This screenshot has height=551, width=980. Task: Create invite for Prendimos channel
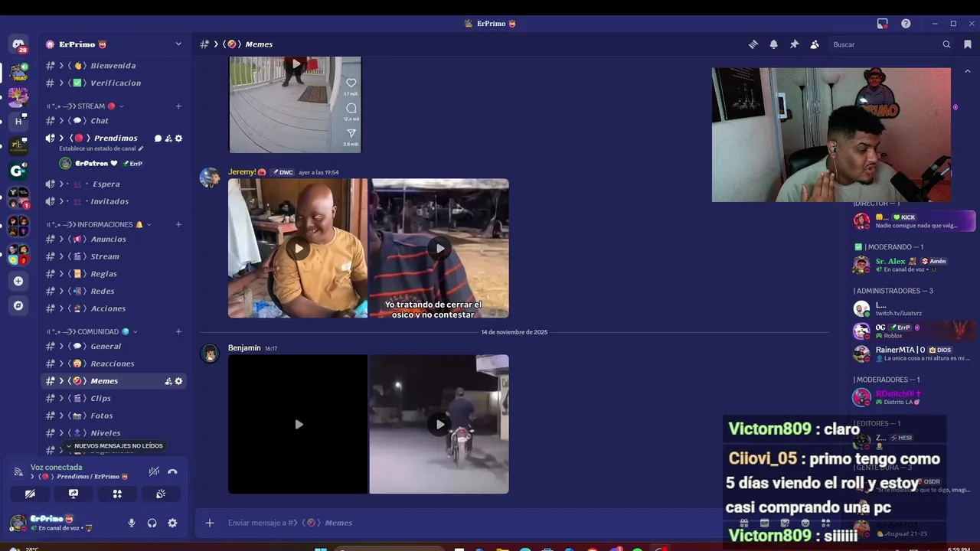point(168,139)
